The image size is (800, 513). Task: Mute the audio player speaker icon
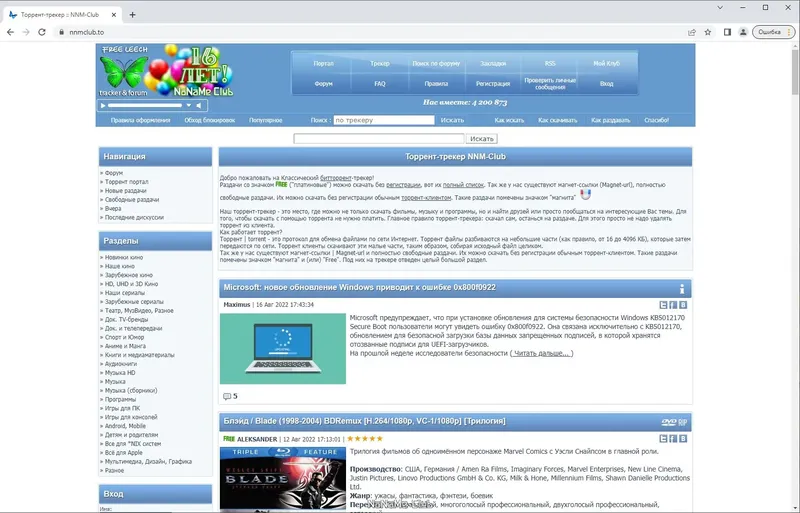point(199,106)
